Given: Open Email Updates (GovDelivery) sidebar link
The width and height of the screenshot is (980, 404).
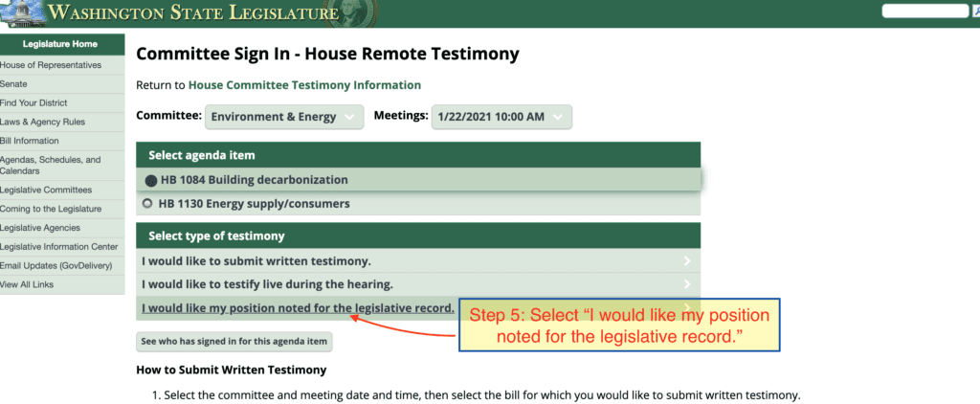Looking at the screenshot, I should tap(56, 265).
